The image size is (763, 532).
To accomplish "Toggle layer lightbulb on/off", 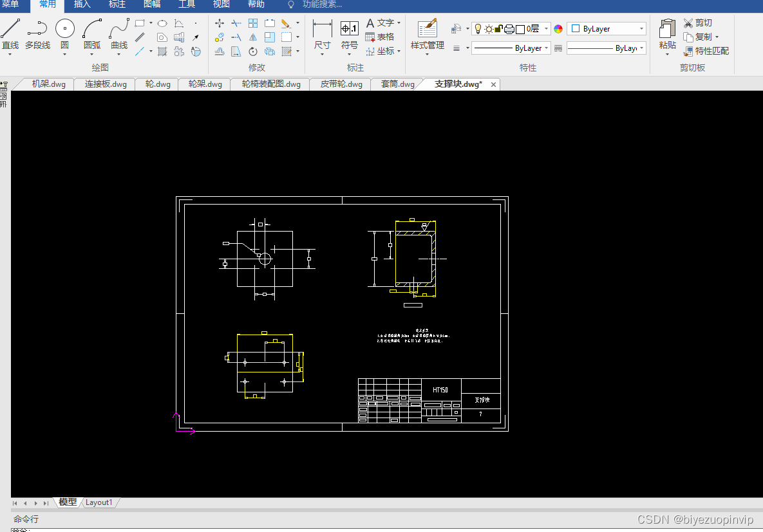I will click(478, 29).
